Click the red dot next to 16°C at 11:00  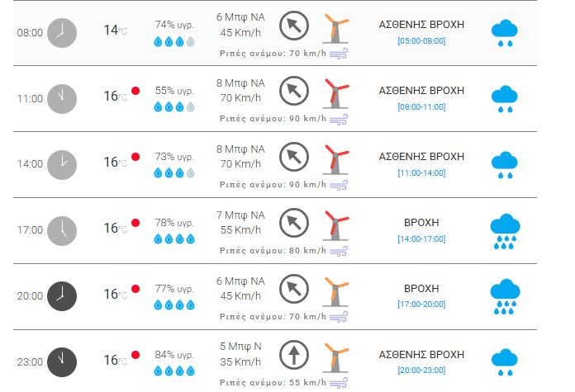pos(136,91)
